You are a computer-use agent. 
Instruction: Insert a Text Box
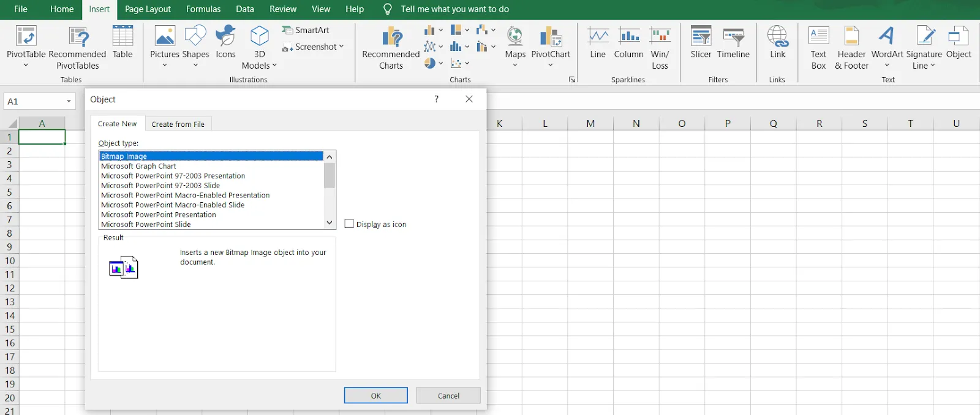point(818,47)
